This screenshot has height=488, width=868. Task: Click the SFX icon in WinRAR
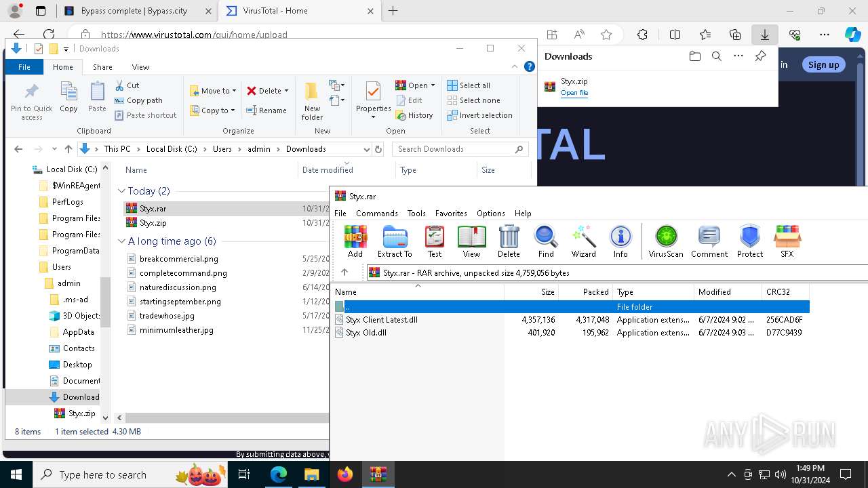tap(787, 242)
